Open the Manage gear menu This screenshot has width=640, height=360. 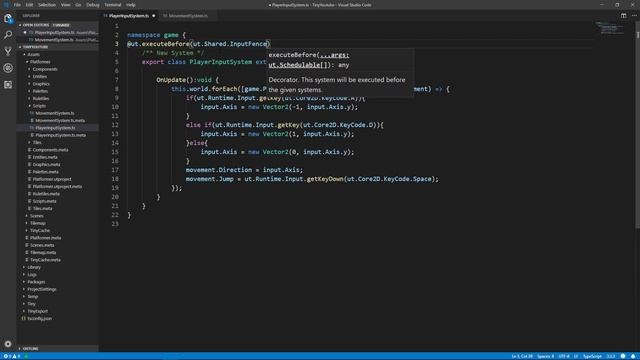click(8, 344)
